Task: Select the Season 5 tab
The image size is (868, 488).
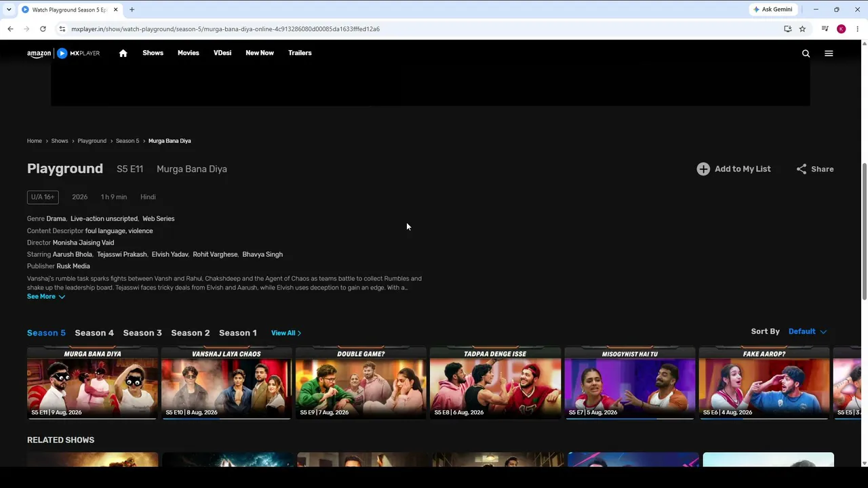Action: (x=46, y=333)
